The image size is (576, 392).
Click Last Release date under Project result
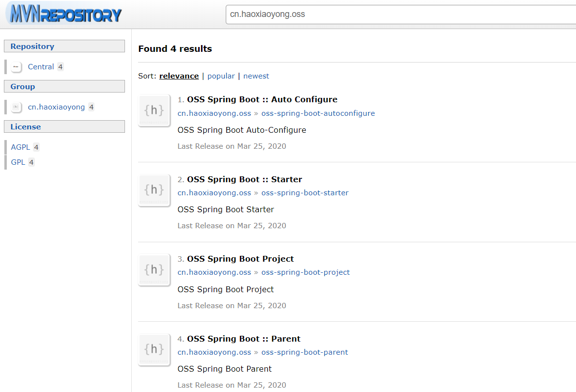pyautogui.click(x=232, y=306)
